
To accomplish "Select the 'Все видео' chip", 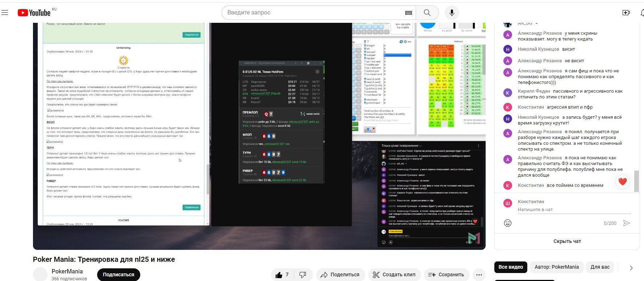I will [x=511, y=267].
